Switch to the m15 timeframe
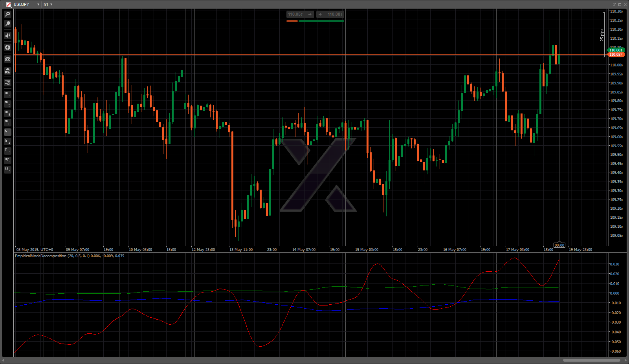 (7, 113)
